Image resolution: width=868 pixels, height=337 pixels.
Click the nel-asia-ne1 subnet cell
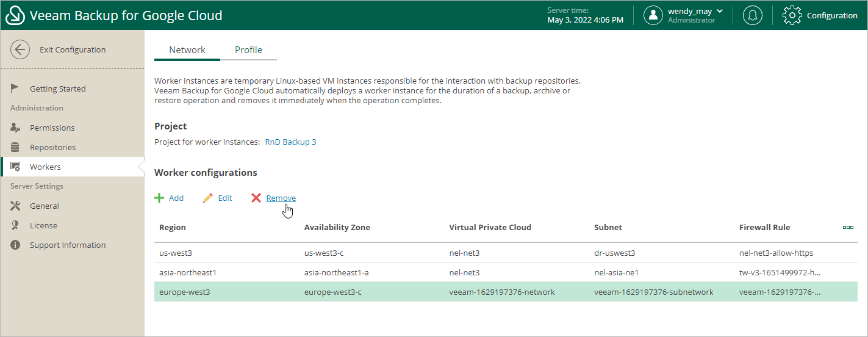[x=617, y=272]
